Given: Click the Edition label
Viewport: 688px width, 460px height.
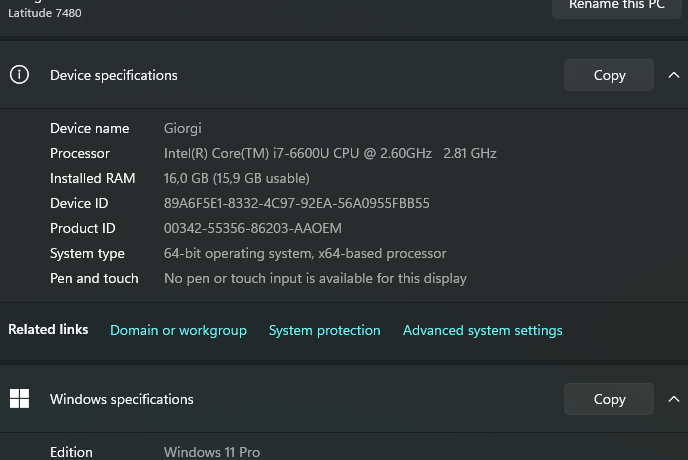Looking at the screenshot, I should 71,452.
